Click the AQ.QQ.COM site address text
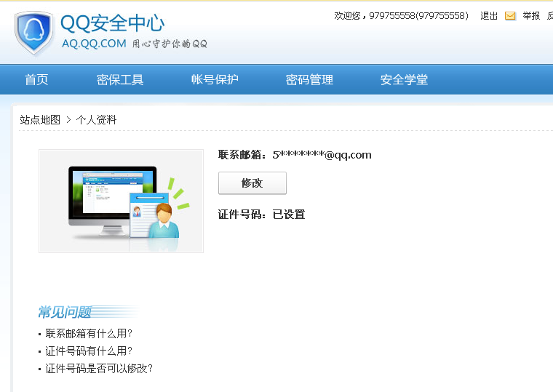This screenshot has height=392, width=553. pos(94,44)
